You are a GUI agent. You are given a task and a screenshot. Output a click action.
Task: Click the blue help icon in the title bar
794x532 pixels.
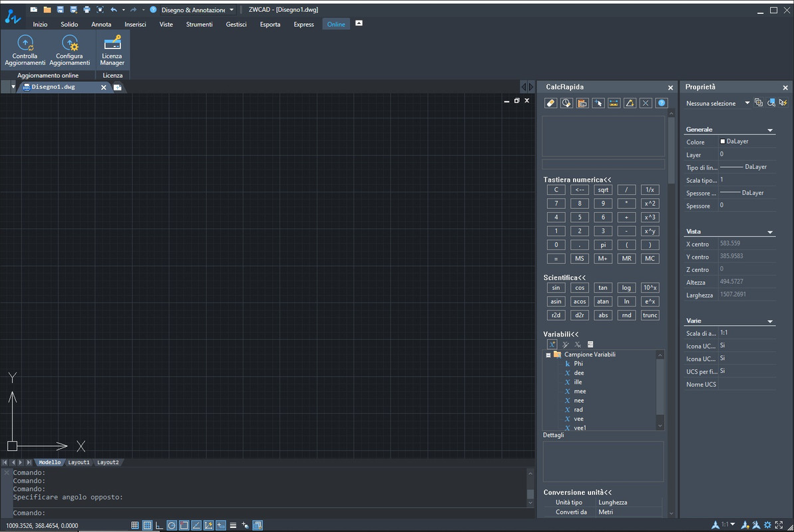click(153, 9)
